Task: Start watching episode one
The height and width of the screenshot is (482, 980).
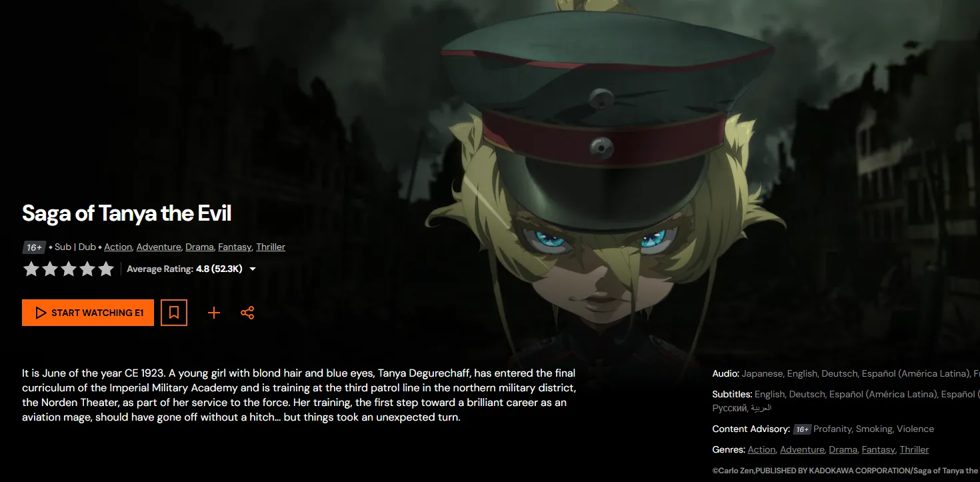Action: tap(88, 313)
